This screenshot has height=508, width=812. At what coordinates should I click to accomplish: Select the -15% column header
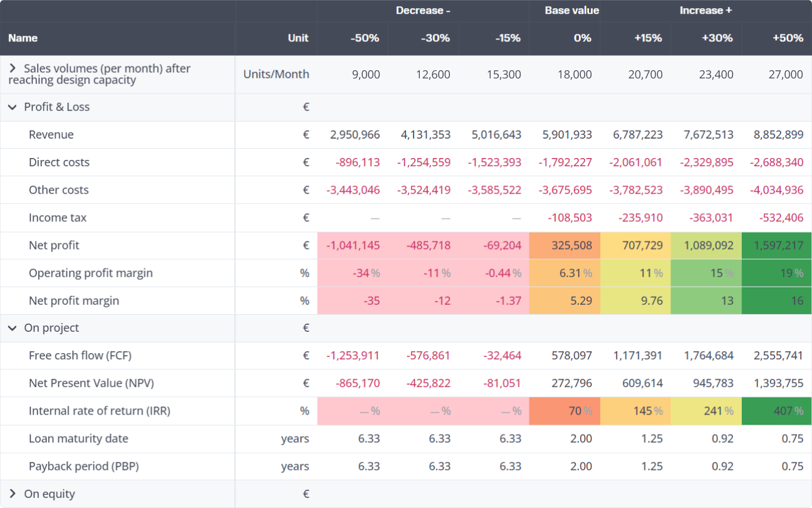pyautogui.click(x=507, y=38)
